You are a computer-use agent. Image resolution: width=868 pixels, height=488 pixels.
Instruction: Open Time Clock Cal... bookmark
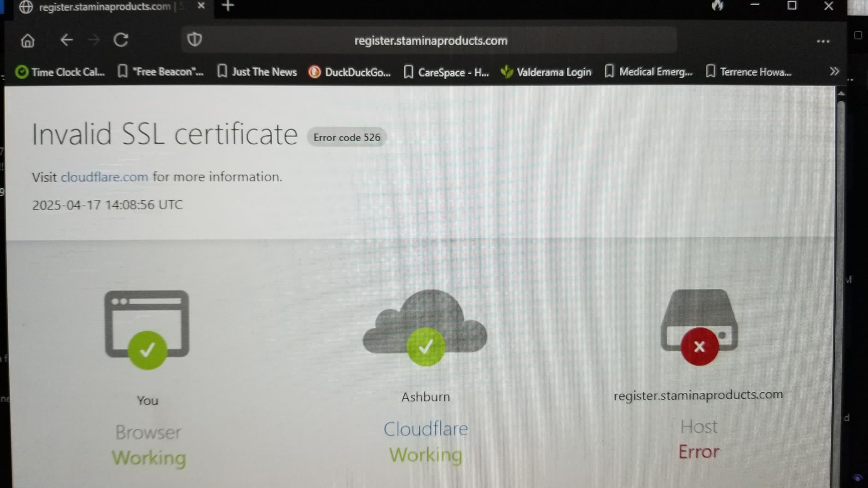[60, 72]
